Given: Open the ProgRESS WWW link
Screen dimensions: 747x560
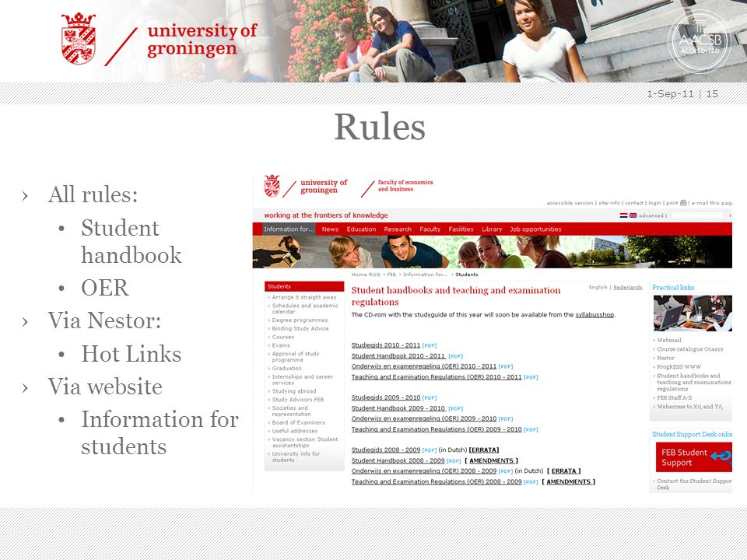Looking at the screenshot, I should pyautogui.click(x=679, y=366).
